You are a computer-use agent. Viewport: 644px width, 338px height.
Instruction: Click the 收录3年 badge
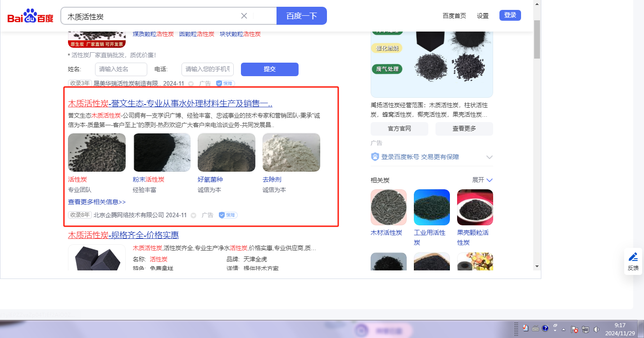(x=80, y=83)
